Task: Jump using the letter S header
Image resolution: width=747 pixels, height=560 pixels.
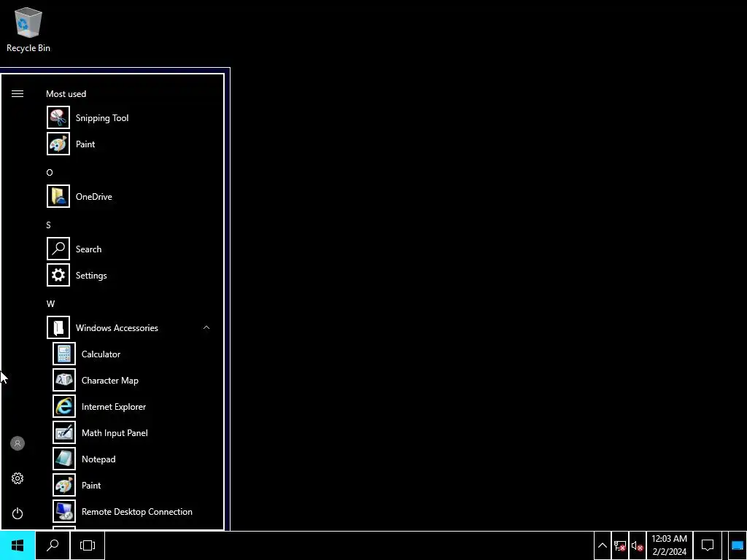Action: [x=49, y=225]
